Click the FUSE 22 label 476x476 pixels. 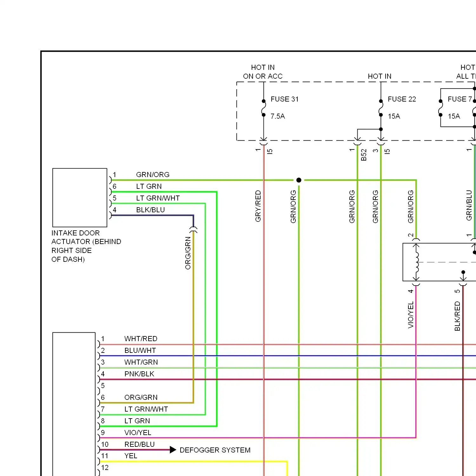(402, 99)
